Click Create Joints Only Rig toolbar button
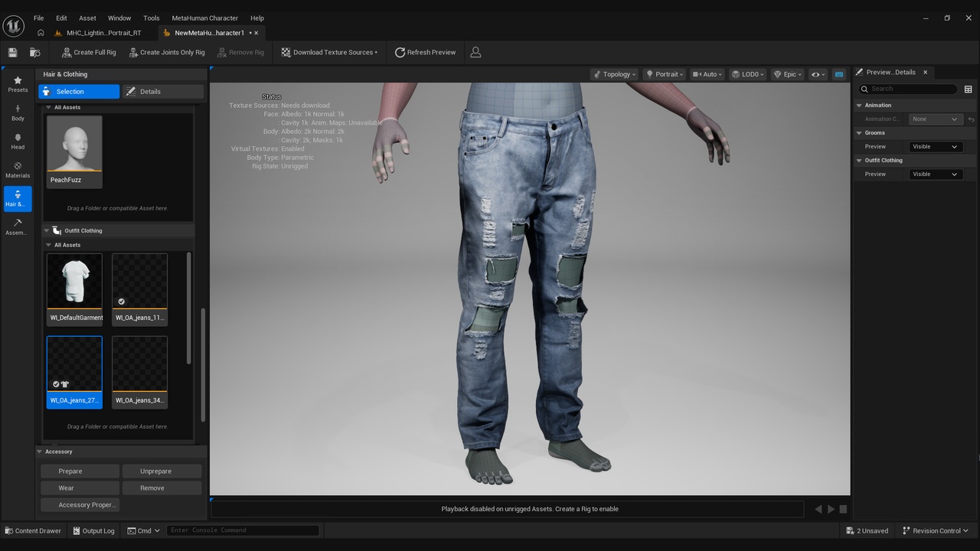This screenshot has height=551, width=980. click(x=167, y=52)
